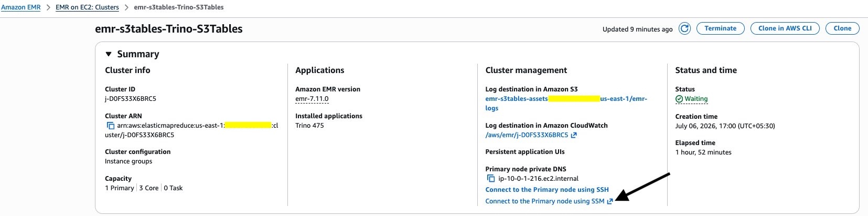Terminate the cluster
The height and width of the screenshot is (216, 868).
tap(720, 28)
